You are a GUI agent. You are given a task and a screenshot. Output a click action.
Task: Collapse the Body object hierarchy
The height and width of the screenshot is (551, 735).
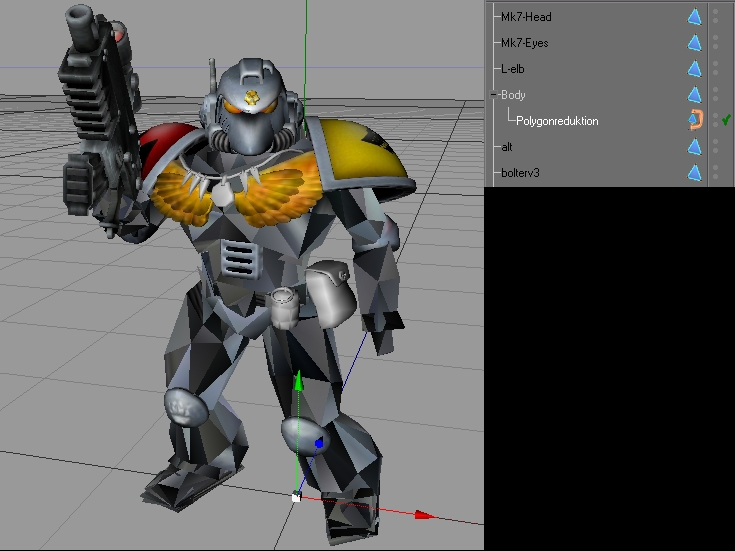(x=493, y=95)
